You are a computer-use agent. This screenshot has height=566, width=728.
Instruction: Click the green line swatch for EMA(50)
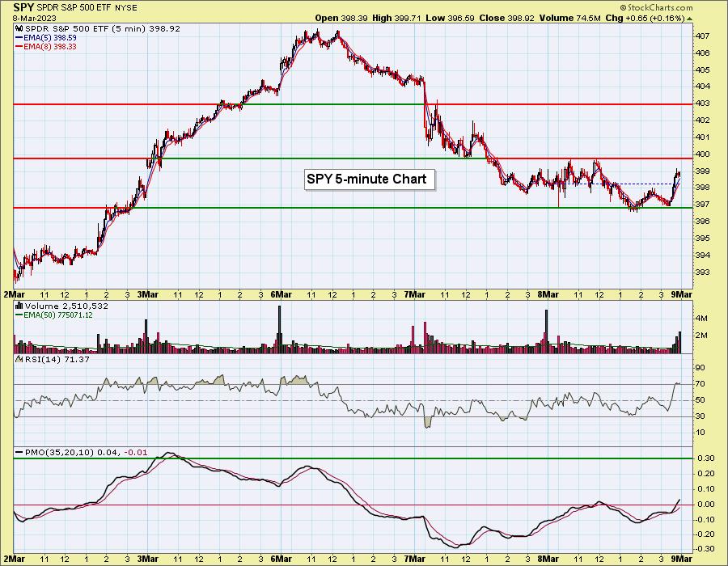(x=19, y=315)
